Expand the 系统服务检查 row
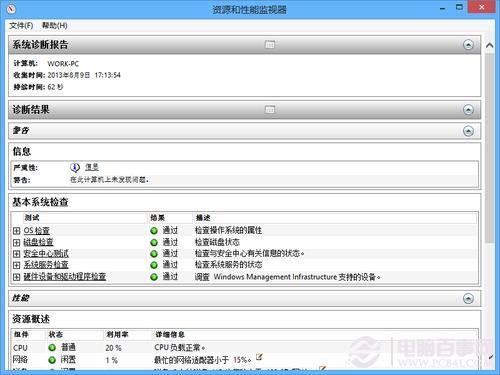 point(17,265)
